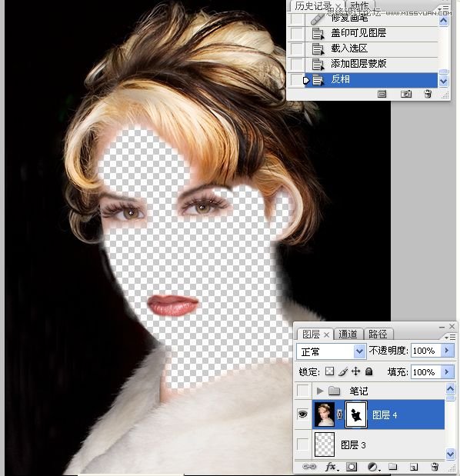This screenshot has width=460, height=476.
Task: Set history brush source beside 修复画笔
Action: [x=296, y=18]
